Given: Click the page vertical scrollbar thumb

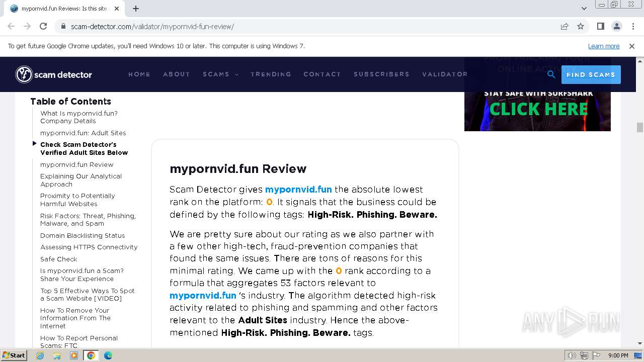Looking at the screenshot, I should click(x=640, y=128).
